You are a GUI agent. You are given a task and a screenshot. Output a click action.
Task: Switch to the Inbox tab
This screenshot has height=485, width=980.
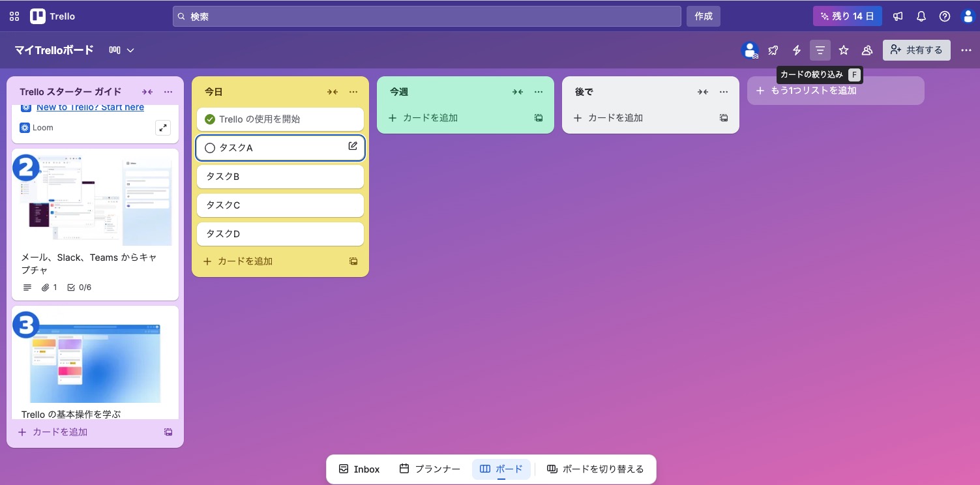[x=359, y=469]
